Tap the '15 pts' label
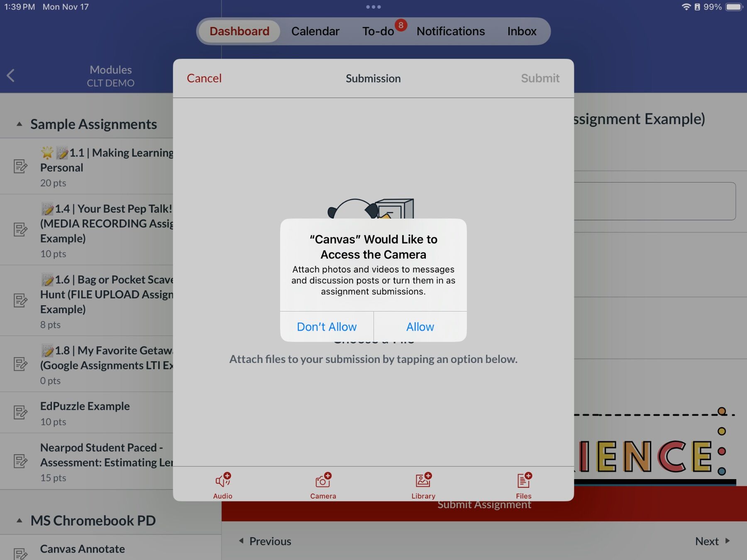The image size is (747, 560). 53,478
